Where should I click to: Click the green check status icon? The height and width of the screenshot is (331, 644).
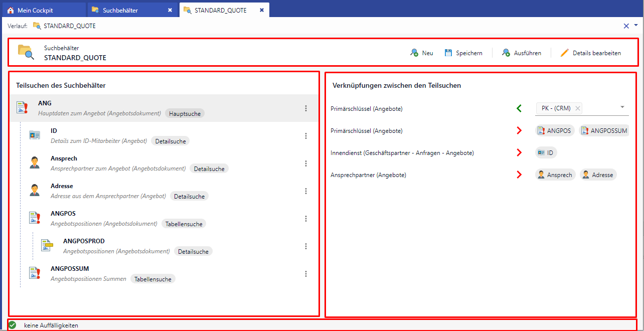tap(13, 325)
